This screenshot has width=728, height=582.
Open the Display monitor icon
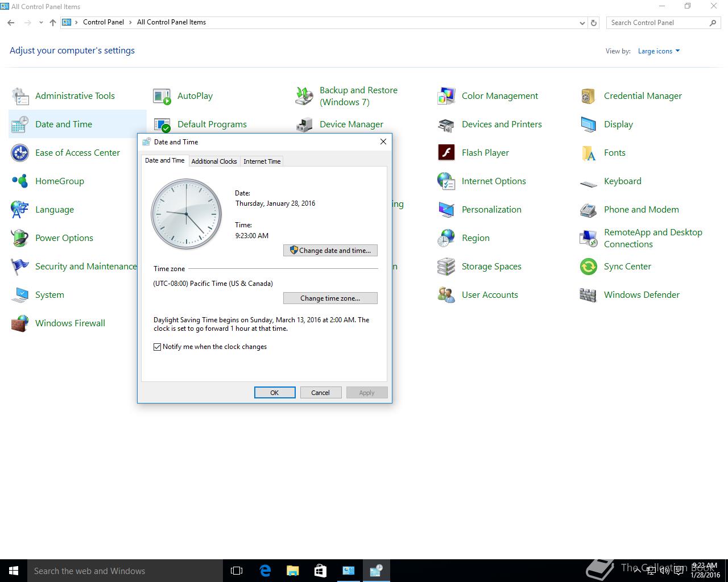589,124
